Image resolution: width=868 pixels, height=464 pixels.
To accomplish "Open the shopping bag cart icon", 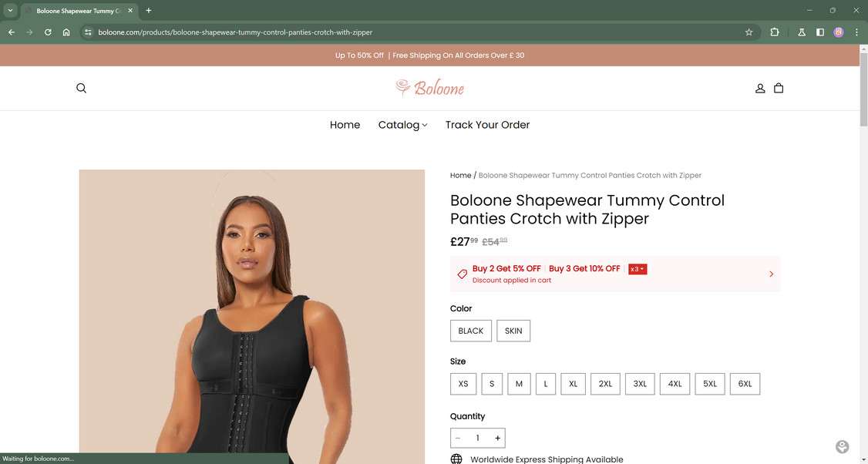I will 779,88.
